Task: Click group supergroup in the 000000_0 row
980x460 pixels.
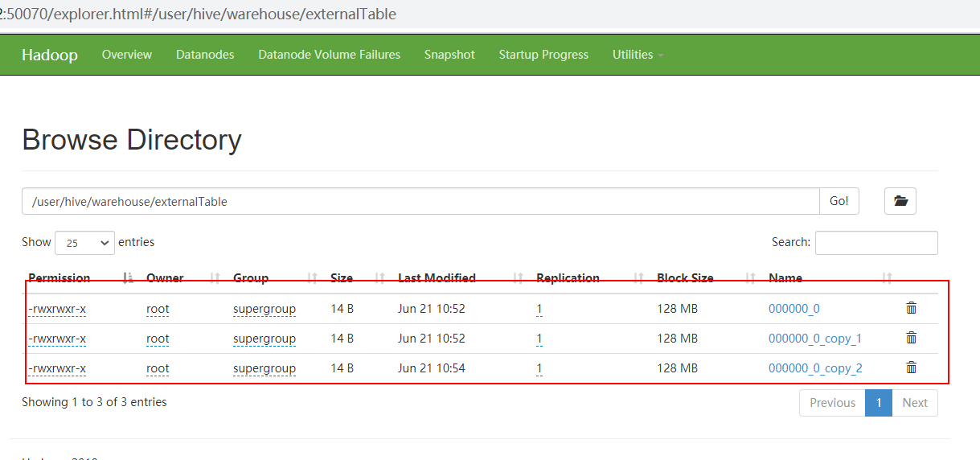Action: tap(264, 309)
